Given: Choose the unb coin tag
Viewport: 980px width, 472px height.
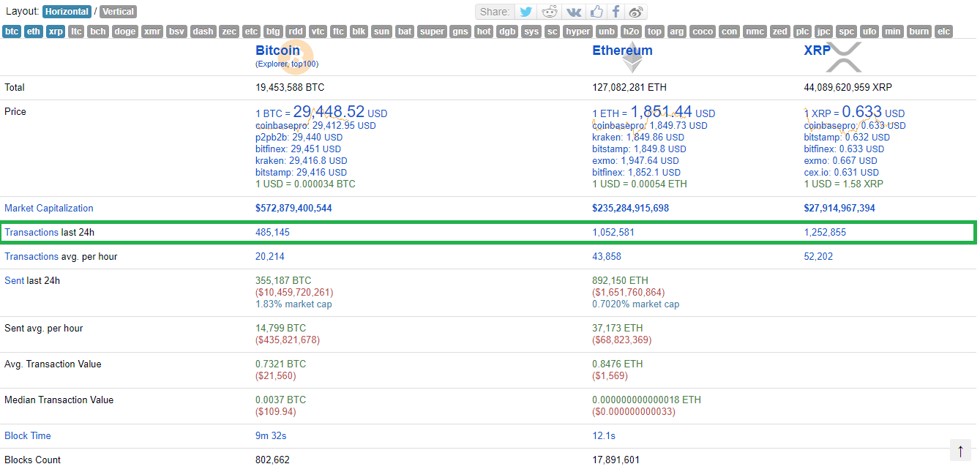Looking at the screenshot, I should pos(607,31).
